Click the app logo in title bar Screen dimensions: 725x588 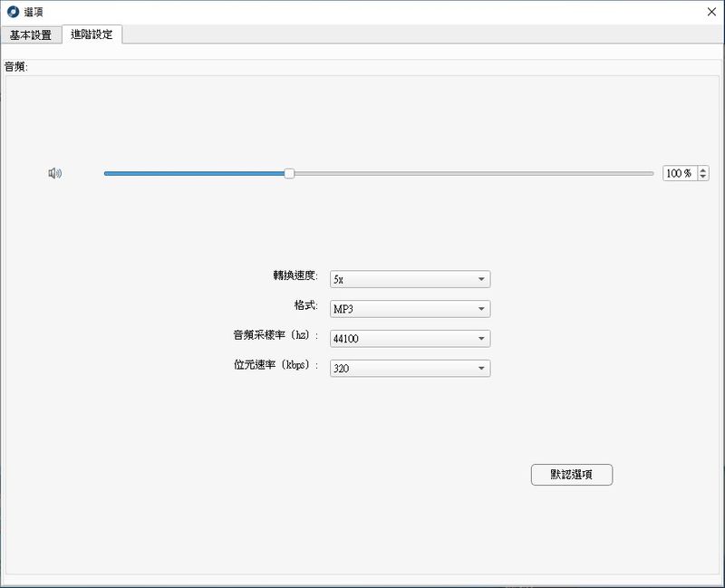[13, 12]
